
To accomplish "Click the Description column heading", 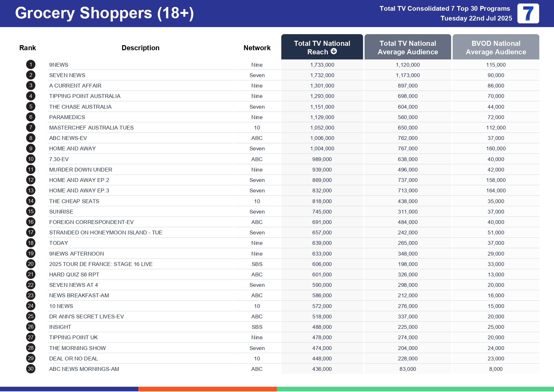I will [141, 48].
